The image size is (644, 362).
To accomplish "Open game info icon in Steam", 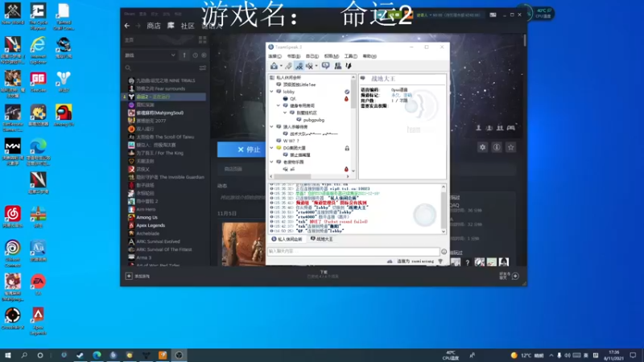I will (x=497, y=147).
